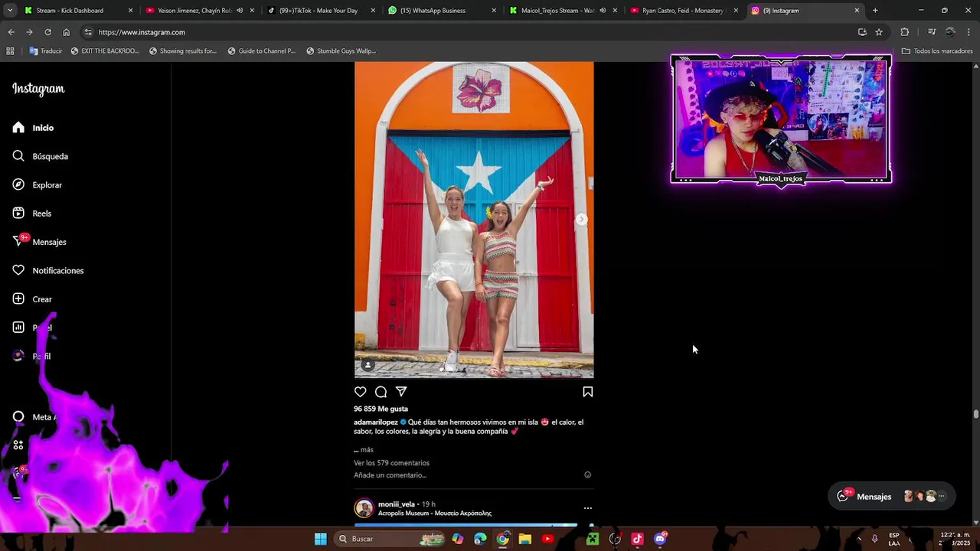The height and width of the screenshot is (551, 980).
Task: Open Búsqueda in Instagram sidebar
Action: pyautogui.click(x=41, y=156)
